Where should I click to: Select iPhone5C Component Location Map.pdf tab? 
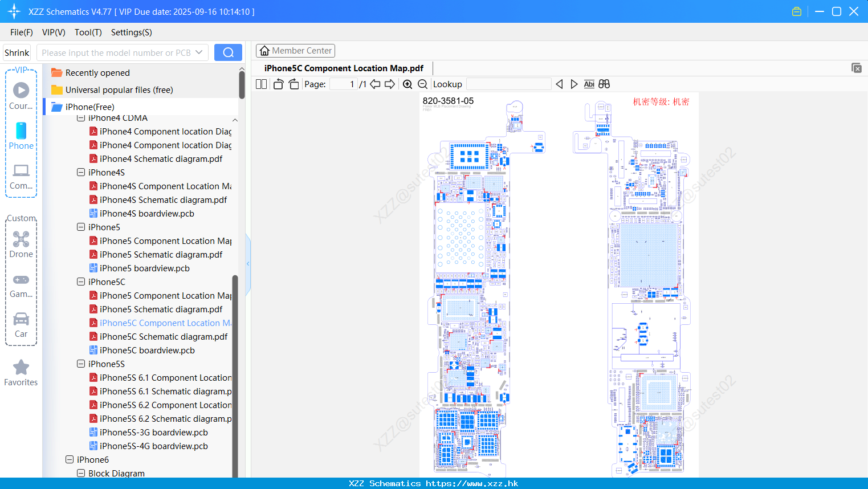344,68
